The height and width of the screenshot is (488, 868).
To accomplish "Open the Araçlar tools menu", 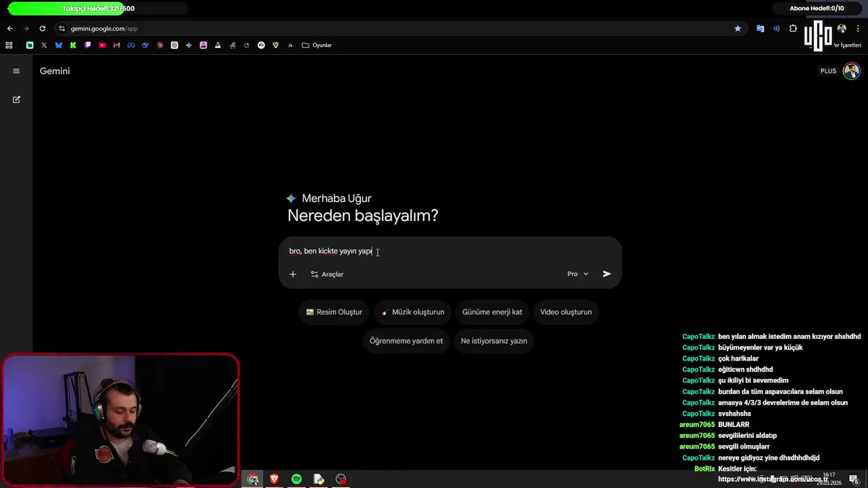I will 328,274.
